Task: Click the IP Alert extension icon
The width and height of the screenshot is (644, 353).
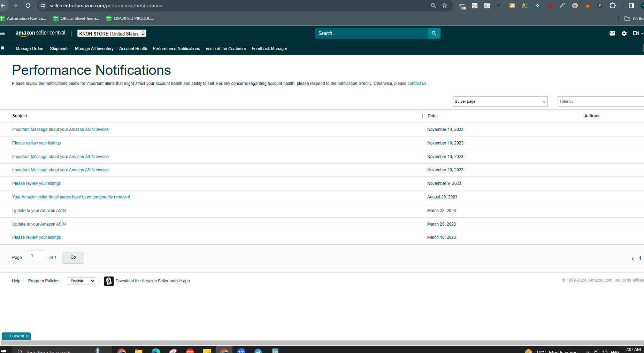Action: 550,6
